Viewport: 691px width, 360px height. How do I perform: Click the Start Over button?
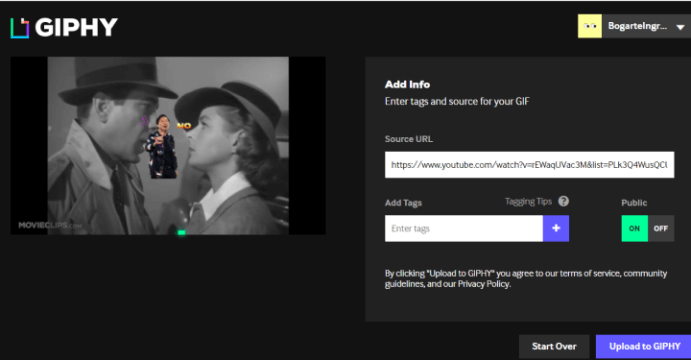[x=554, y=346]
